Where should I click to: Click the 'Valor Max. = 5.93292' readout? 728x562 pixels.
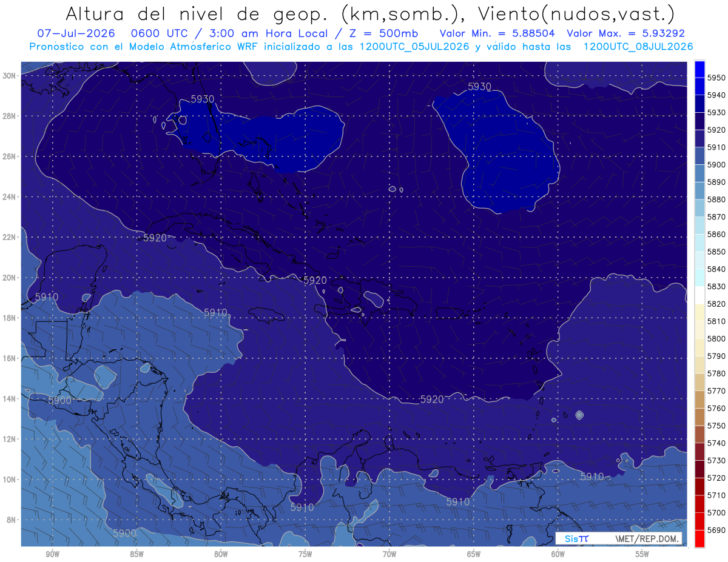coord(625,33)
